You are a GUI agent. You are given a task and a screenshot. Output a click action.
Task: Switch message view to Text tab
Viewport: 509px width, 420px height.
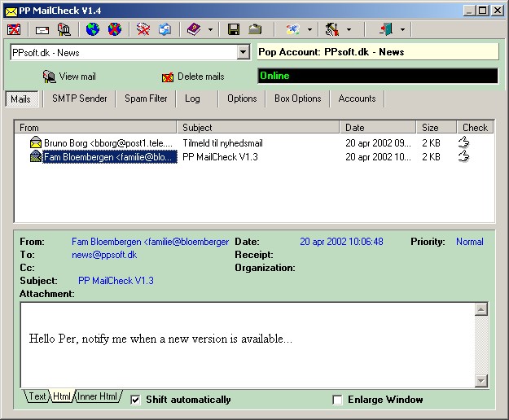(x=37, y=396)
